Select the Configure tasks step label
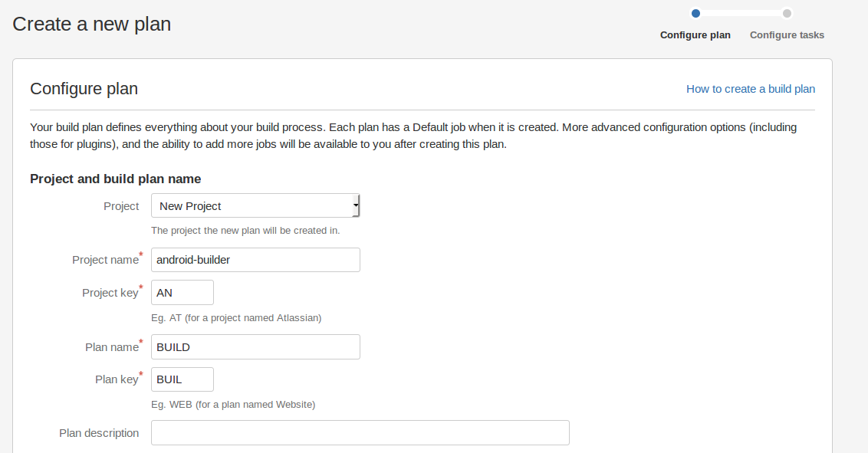The width and height of the screenshot is (868, 453). (x=787, y=35)
